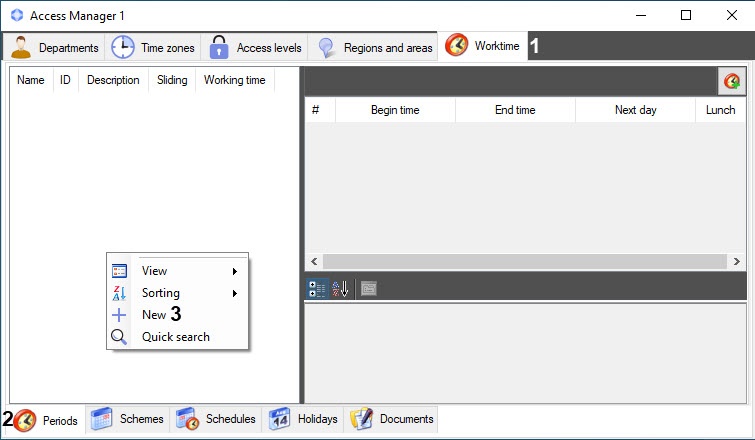Close the Access Manager window

pos(731,15)
